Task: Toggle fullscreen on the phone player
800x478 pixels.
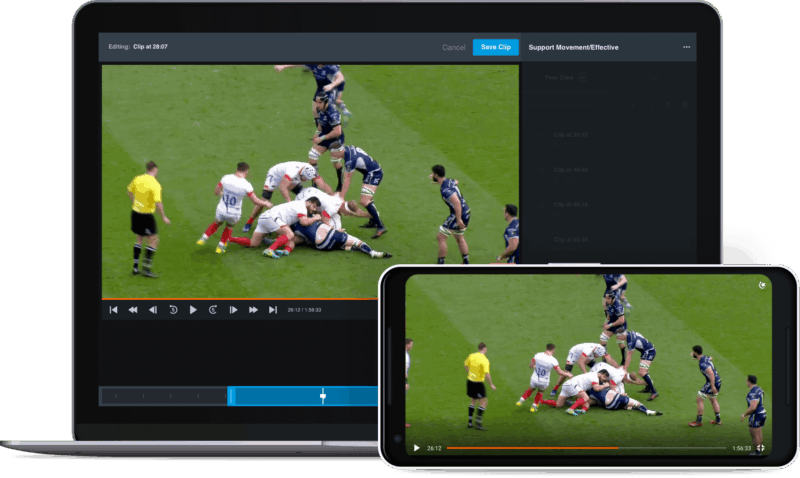Action: click(760, 448)
